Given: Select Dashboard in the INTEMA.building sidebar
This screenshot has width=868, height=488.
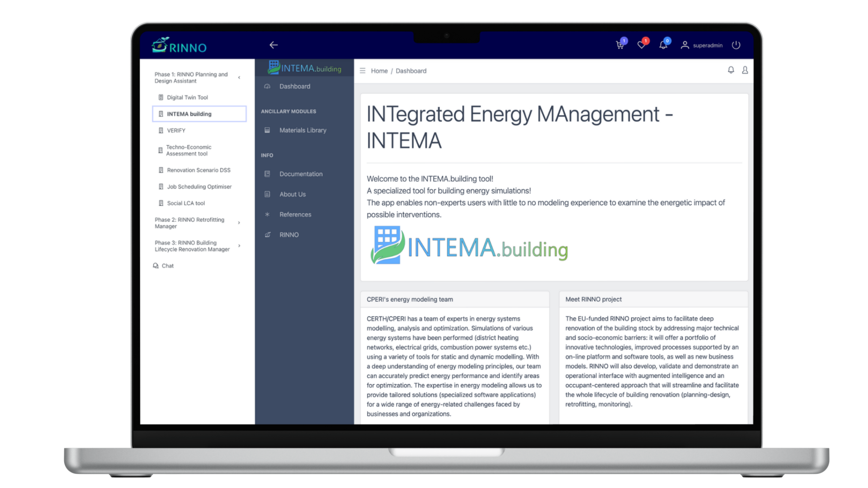Looking at the screenshot, I should [x=295, y=86].
